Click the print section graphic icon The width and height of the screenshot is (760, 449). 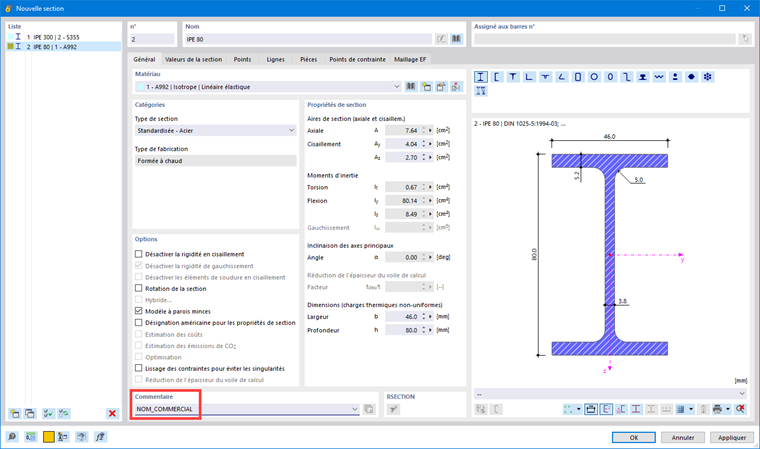coord(717,409)
